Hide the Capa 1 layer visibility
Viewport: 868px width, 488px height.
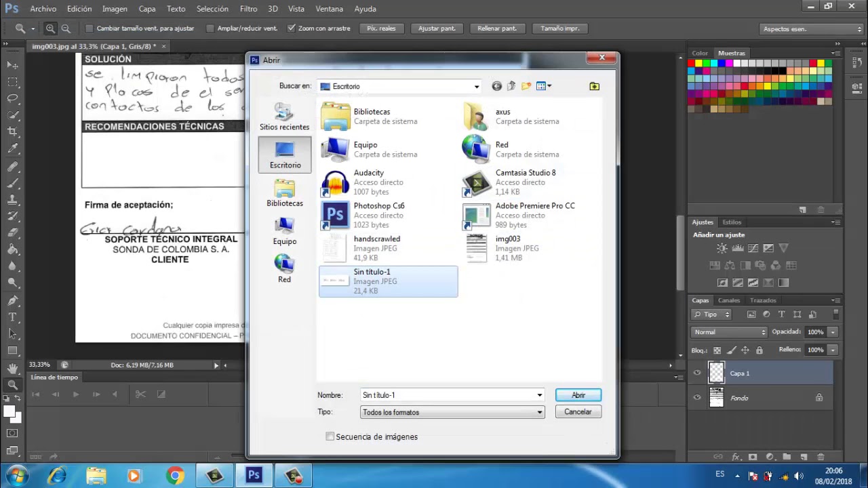pyautogui.click(x=697, y=373)
